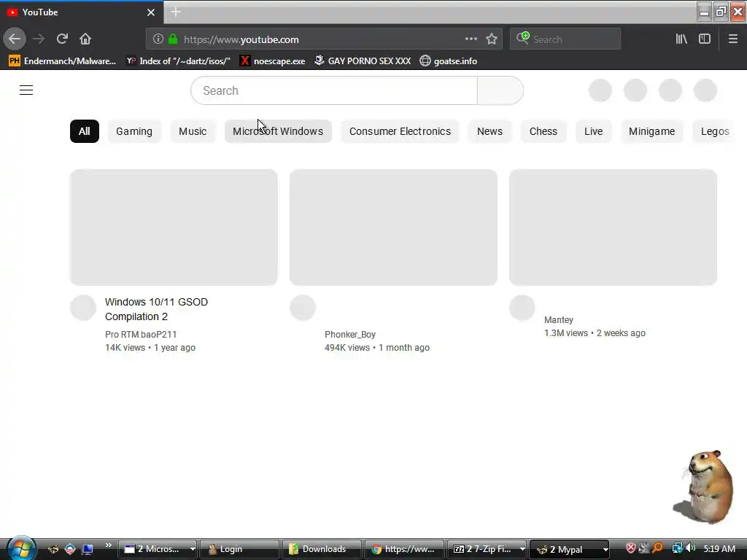The height and width of the screenshot is (560, 747).
Task: Click the 494K views • 1 month ago text
Action: pos(377,348)
